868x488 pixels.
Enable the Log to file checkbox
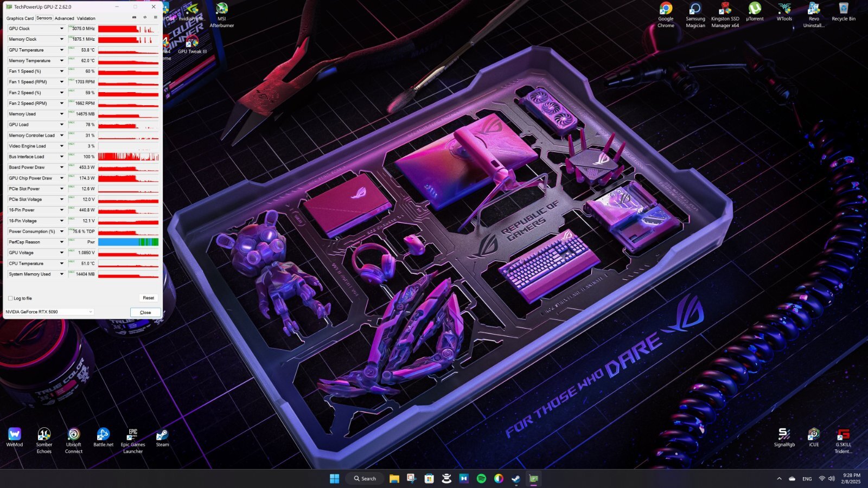(10, 298)
